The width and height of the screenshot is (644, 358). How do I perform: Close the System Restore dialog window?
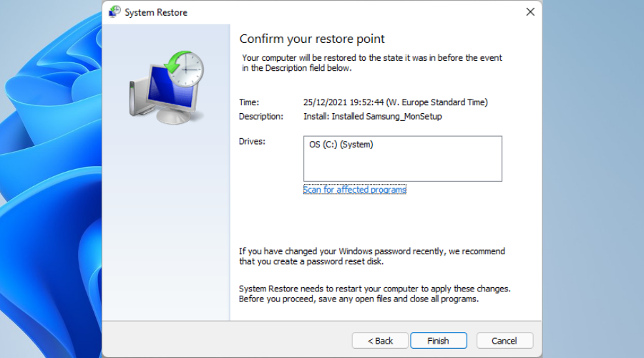point(530,12)
